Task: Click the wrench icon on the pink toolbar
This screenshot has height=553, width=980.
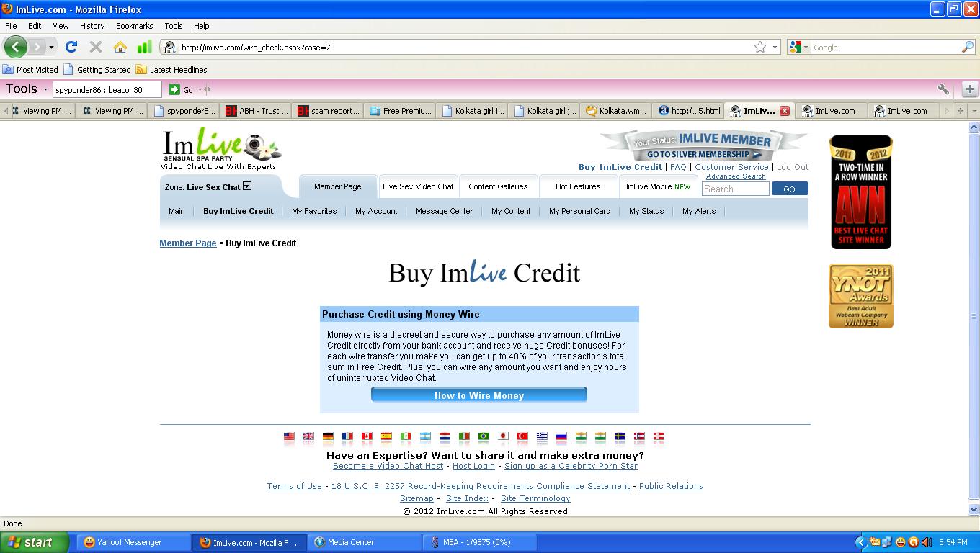Action: click(943, 89)
